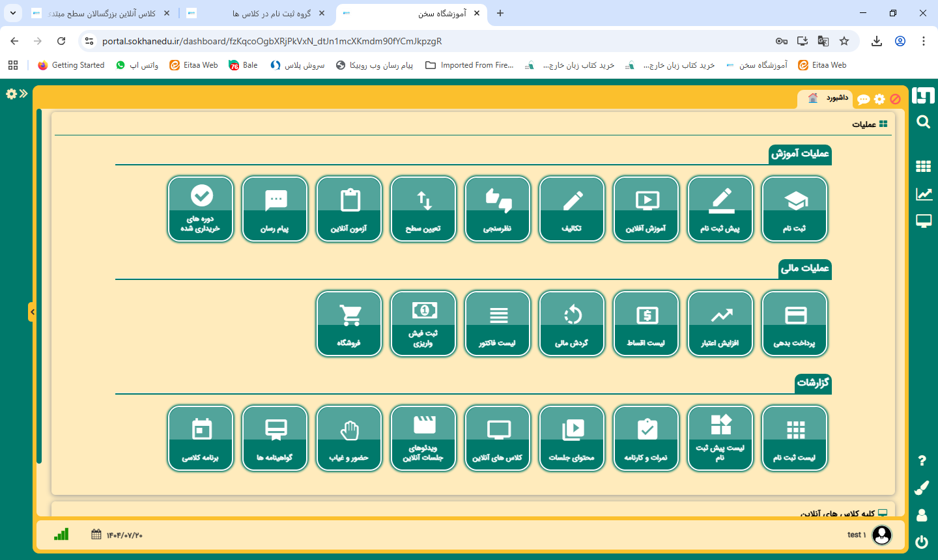938x560 pixels.
Task: Click the نظرسنجی survey tile
Action: [x=498, y=209]
